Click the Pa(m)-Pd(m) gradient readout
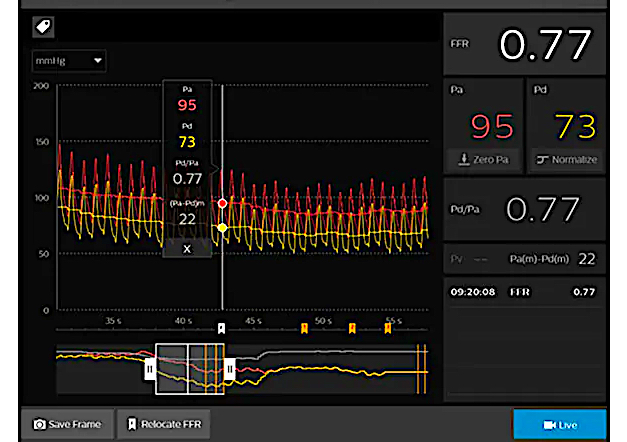The height and width of the screenshot is (442, 627). coord(552,259)
